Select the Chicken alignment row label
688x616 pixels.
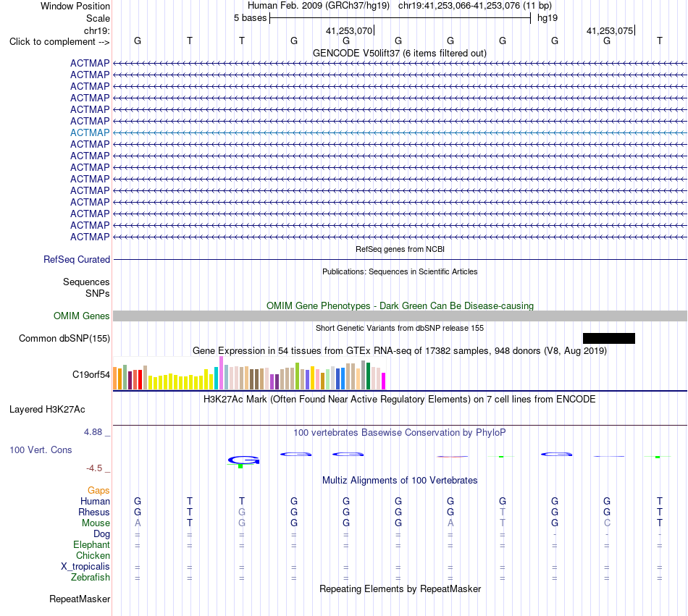click(x=93, y=555)
